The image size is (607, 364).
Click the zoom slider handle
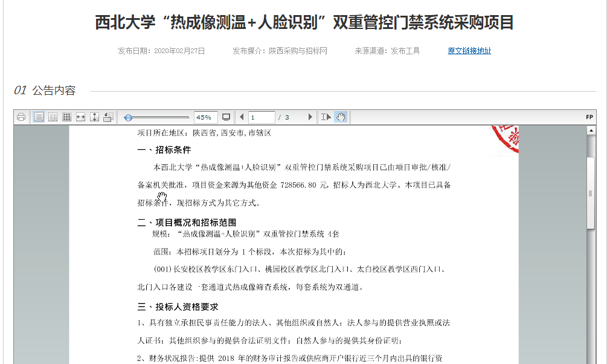(128, 118)
